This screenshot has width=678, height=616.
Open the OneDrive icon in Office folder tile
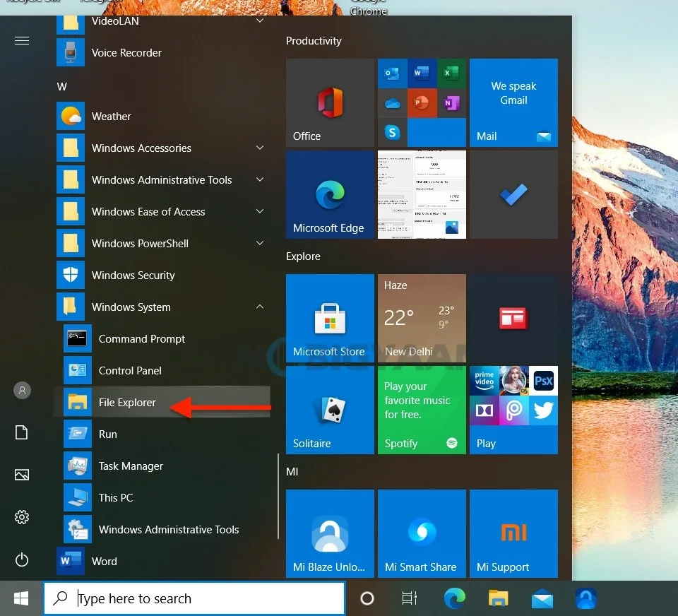click(x=392, y=103)
